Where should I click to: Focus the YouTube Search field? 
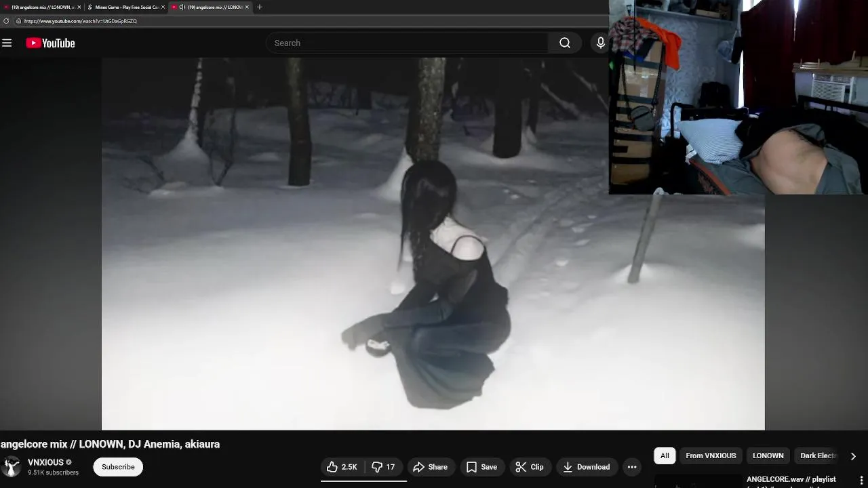(x=407, y=43)
